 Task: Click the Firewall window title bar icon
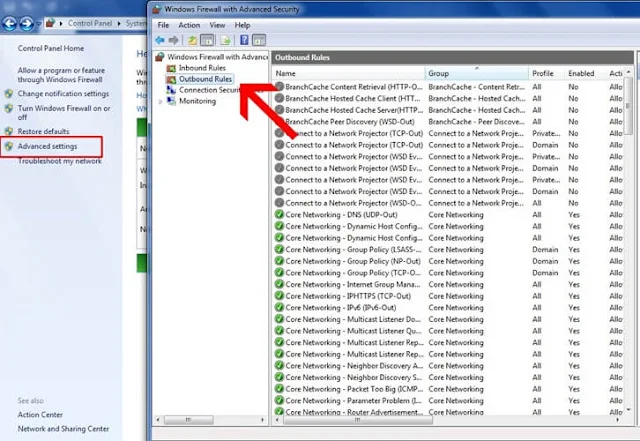(x=157, y=9)
